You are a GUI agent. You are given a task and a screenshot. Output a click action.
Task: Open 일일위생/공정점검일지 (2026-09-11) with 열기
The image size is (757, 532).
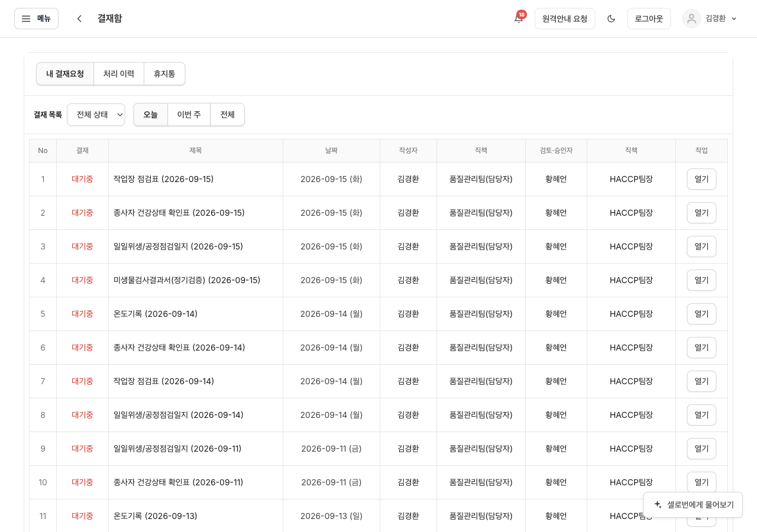pyautogui.click(x=701, y=449)
